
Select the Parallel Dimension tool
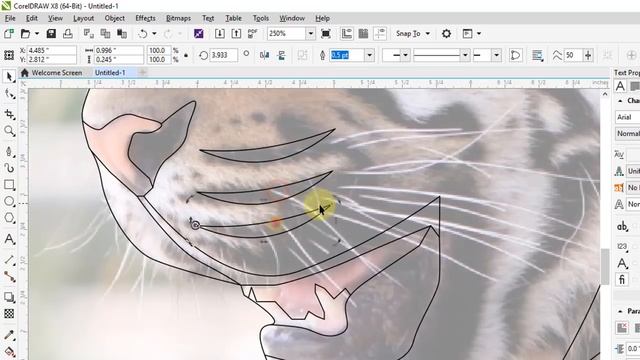coord(9,260)
